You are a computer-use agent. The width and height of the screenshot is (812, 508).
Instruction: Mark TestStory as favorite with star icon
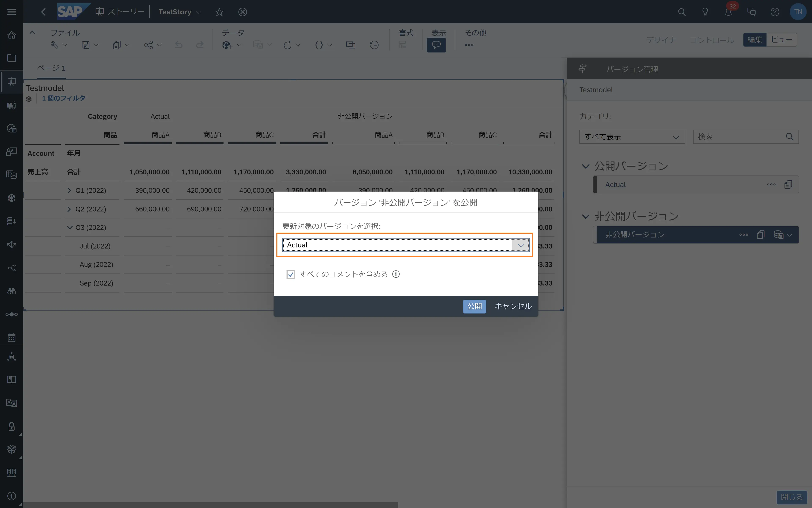[219, 12]
